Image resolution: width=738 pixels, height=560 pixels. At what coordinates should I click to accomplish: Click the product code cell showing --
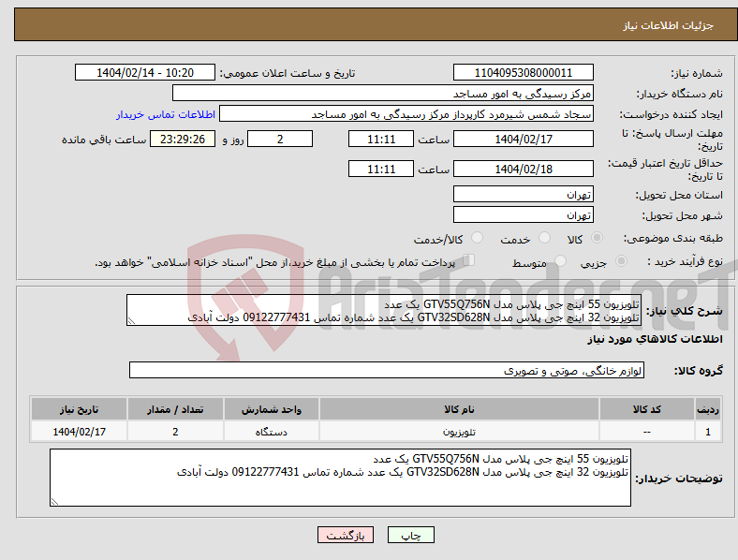pos(647,431)
